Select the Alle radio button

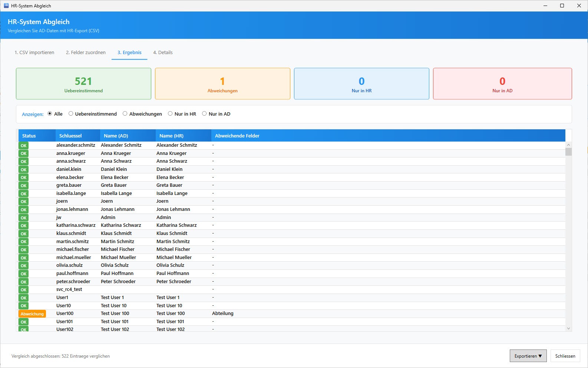[x=50, y=114]
